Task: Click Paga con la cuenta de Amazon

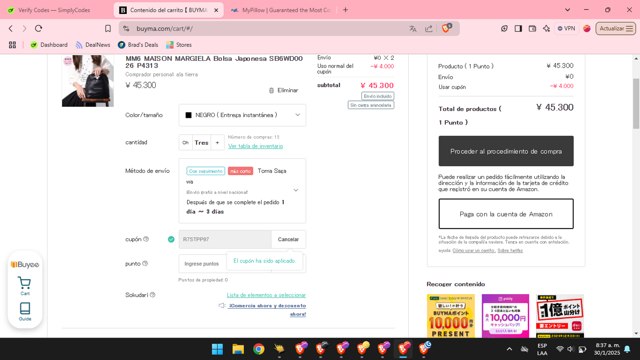Action: click(x=506, y=214)
